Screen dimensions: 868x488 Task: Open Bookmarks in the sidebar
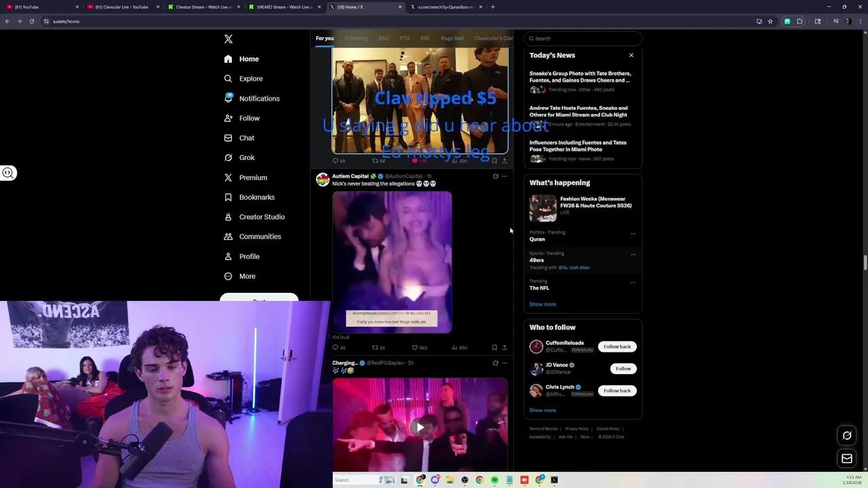point(249,197)
